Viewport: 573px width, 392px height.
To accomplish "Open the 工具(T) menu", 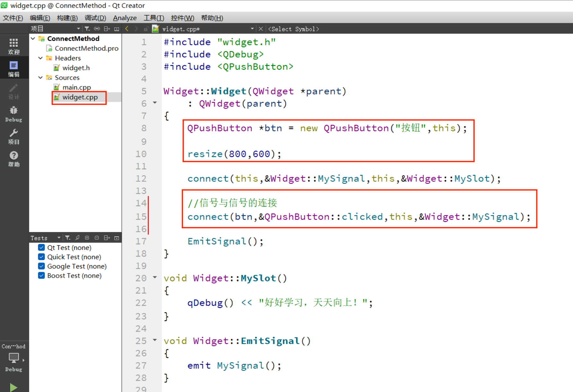I will coord(154,18).
